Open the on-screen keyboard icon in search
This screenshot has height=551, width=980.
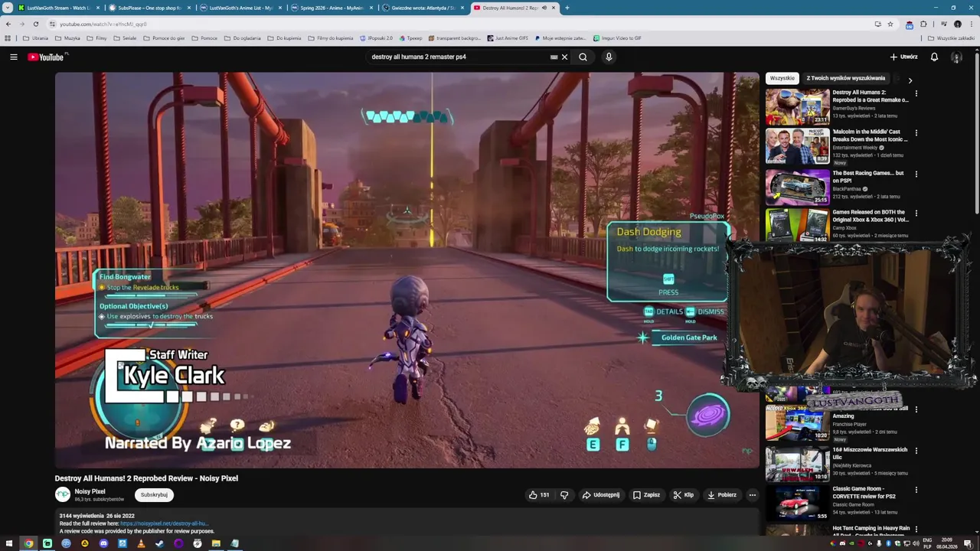click(x=554, y=57)
